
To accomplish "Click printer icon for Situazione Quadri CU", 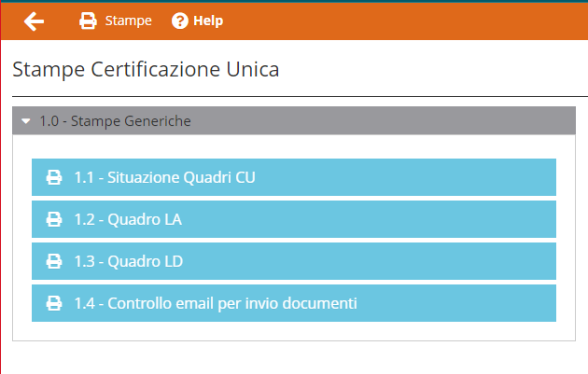I will (x=54, y=177).
